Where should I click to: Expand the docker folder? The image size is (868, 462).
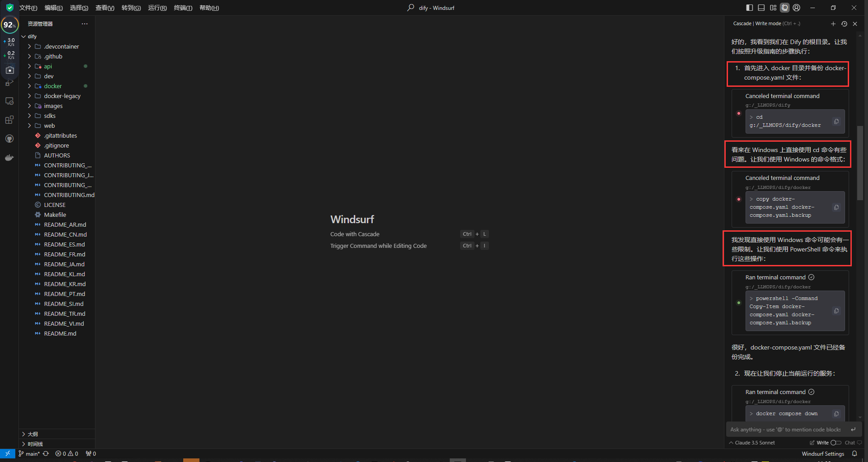(53, 86)
